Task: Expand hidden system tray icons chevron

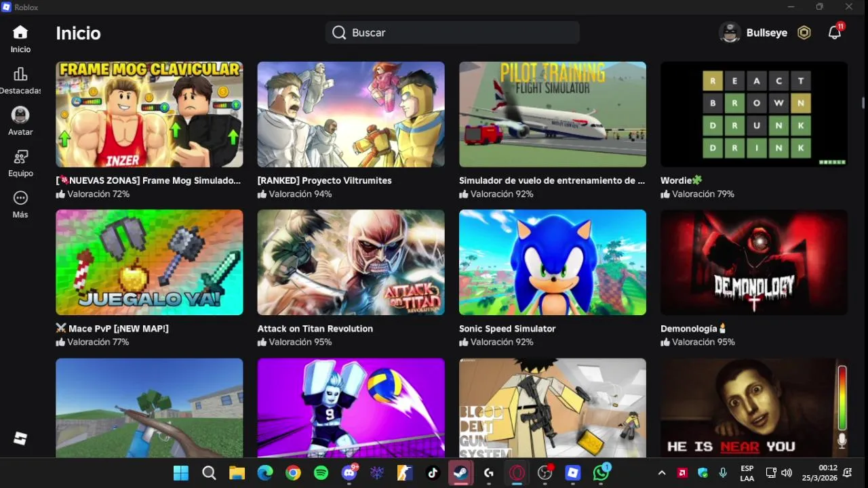Action: (662, 473)
